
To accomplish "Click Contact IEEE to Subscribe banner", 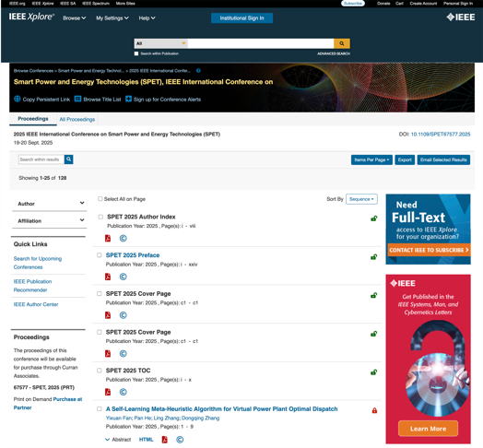I will point(429,250).
